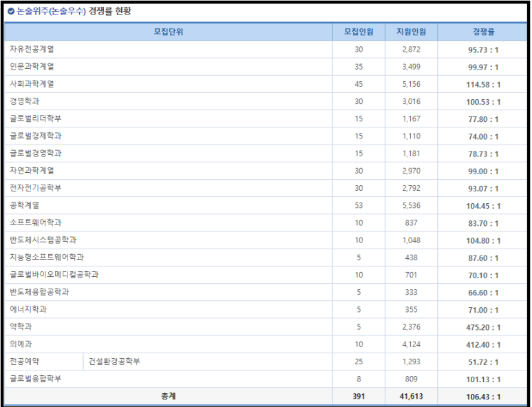The height and width of the screenshot is (407, 532).
Task: Click the 87.60 : 1 ratio cell
Action: (483, 258)
